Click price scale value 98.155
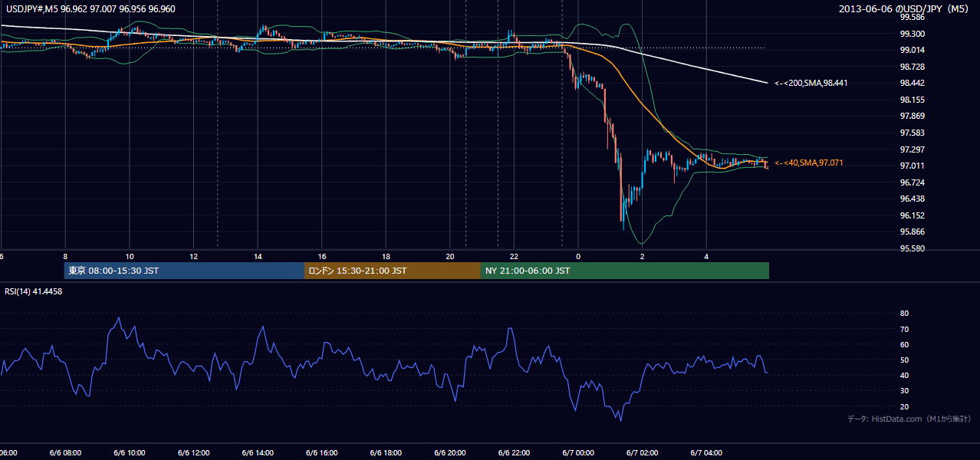Viewport: 980px width, 460px height. point(912,100)
